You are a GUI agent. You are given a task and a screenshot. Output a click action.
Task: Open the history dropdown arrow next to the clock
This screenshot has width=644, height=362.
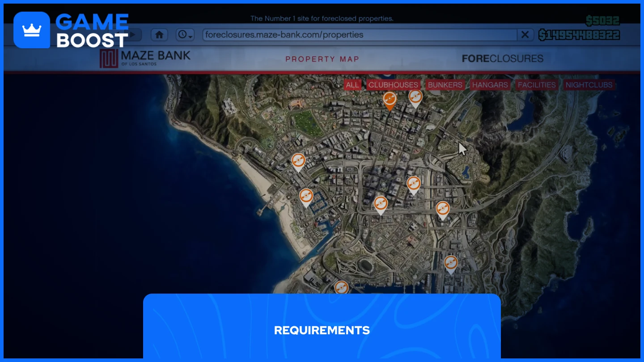click(190, 37)
